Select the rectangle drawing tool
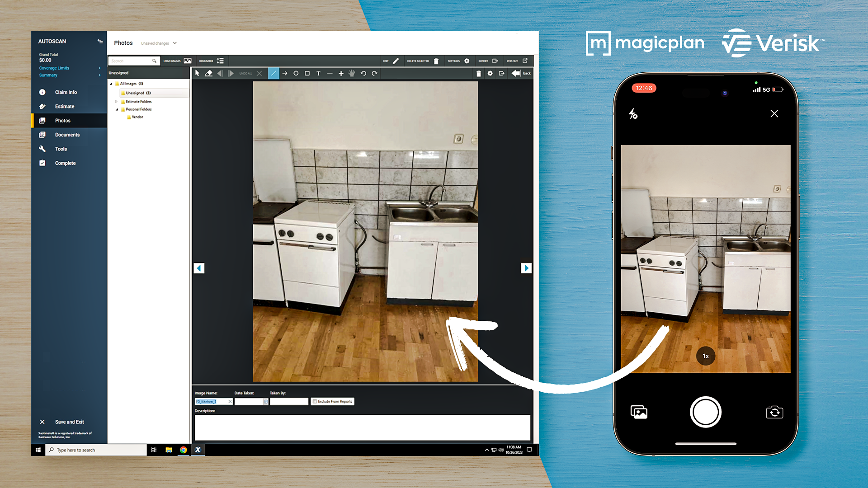The image size is (868, 488). [x=307, y=73]
